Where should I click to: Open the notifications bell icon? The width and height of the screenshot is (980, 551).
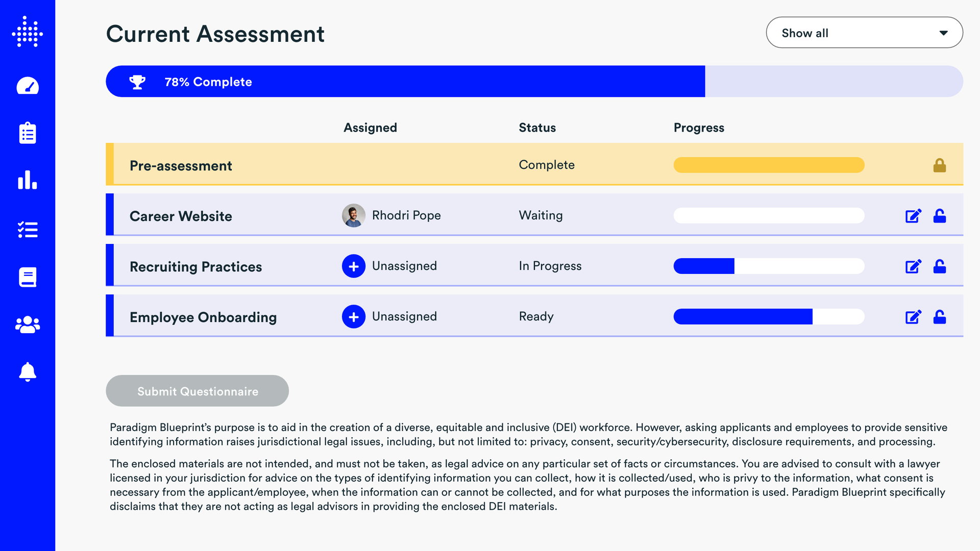(x=28, y=372)
